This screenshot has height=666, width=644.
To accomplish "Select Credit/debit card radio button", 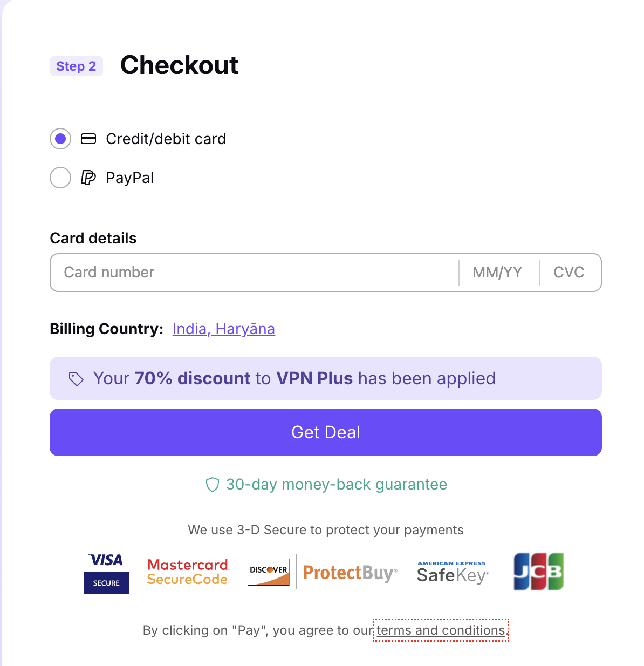I will click(x=60, y=139).
